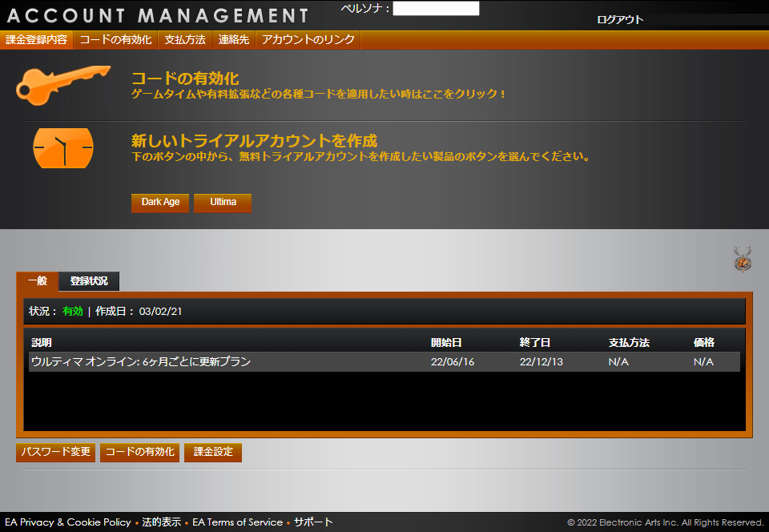769x532 pixels.
Task: Click the コードの有効化 heading link
Action: [x=185, y=78]
